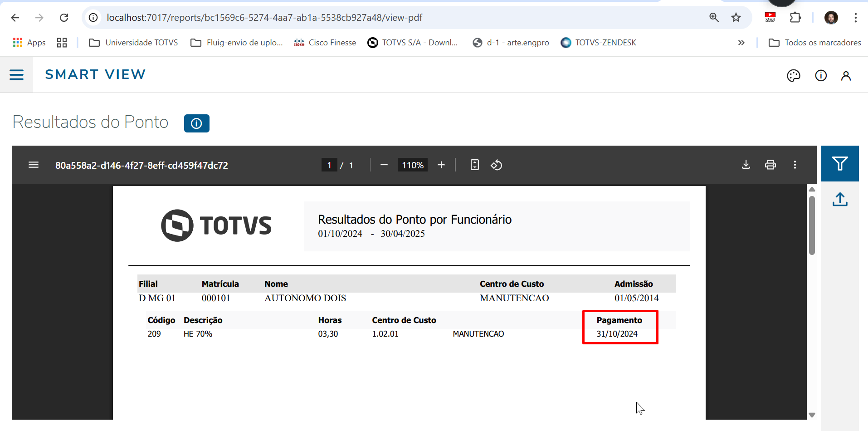The image size is (868, 431).
Task: Click the page number input field
Action: [x=330, y=165]
